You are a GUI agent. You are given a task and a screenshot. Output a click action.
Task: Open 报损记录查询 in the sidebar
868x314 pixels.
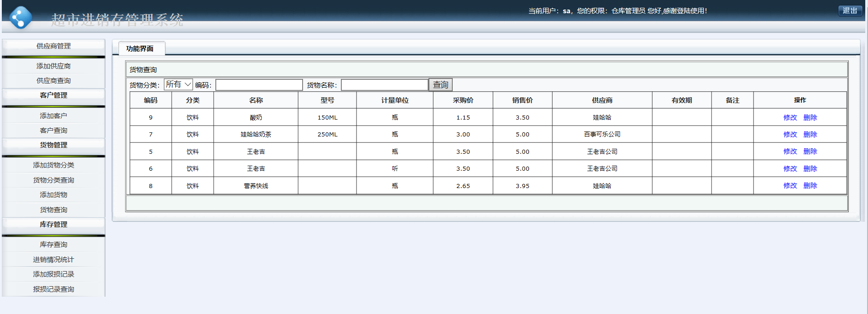pos(53,289)
